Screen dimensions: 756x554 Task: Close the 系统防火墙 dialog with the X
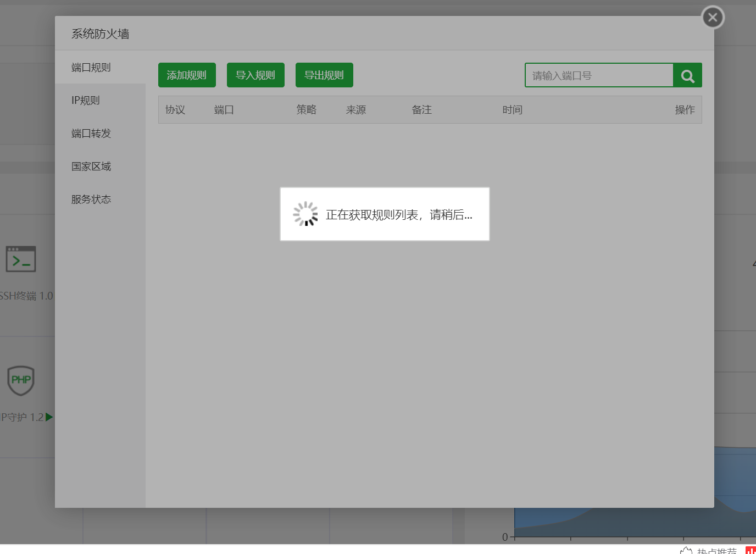tap(713, 17)
